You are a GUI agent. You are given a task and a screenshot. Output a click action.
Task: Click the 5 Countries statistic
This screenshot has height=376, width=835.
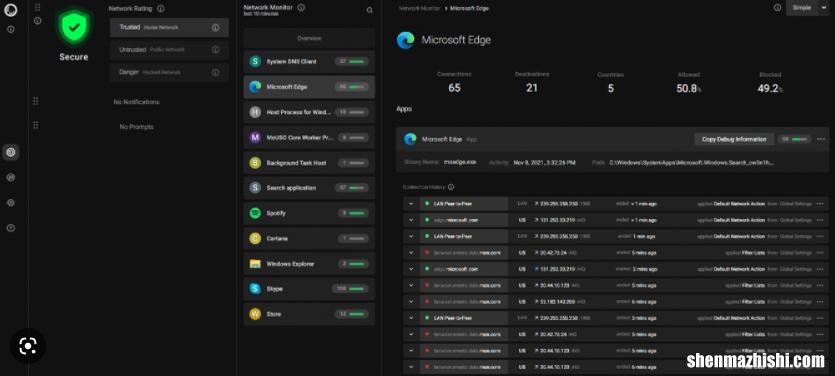[x=610, y=83]
